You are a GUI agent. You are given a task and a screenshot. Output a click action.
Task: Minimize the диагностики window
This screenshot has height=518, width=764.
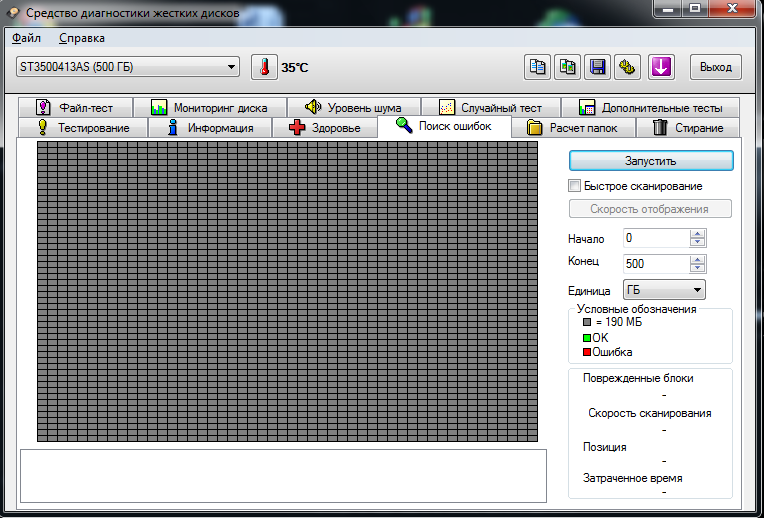(x=667, y=8)
